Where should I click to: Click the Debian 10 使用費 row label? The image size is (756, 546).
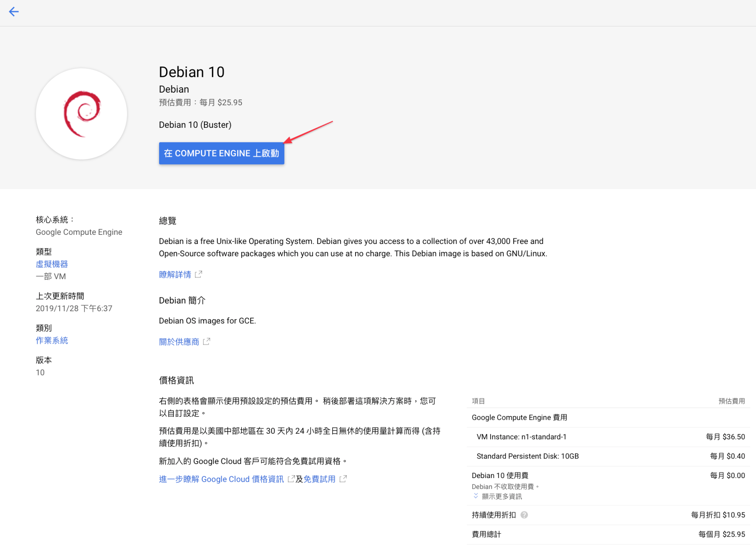[x=500, y=475]
